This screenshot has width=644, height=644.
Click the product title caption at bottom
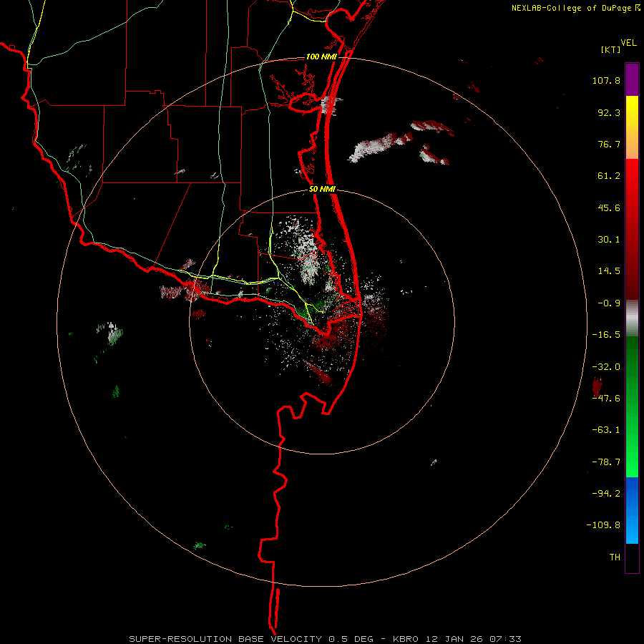(x=326, y=639)
